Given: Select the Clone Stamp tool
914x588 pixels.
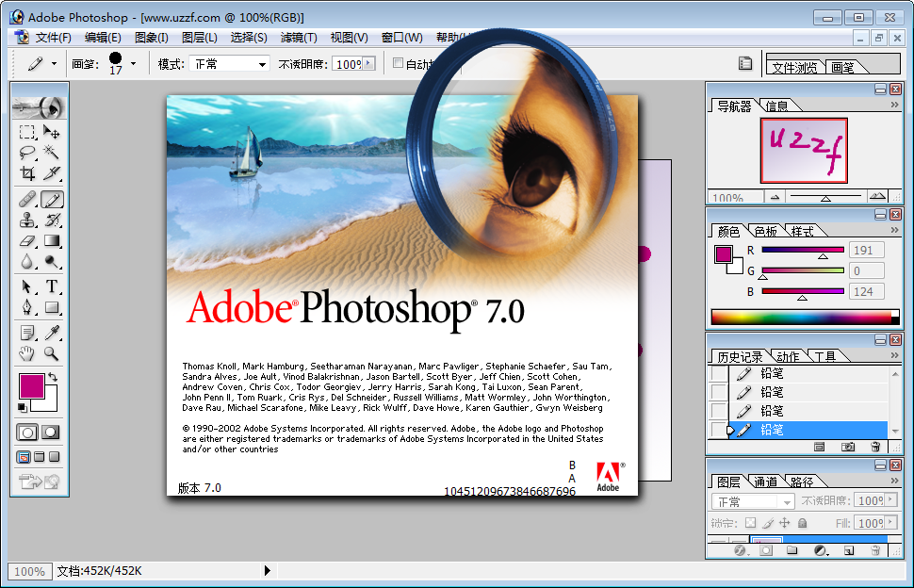Looking at the screenshot, I should [x=26, y=220].
